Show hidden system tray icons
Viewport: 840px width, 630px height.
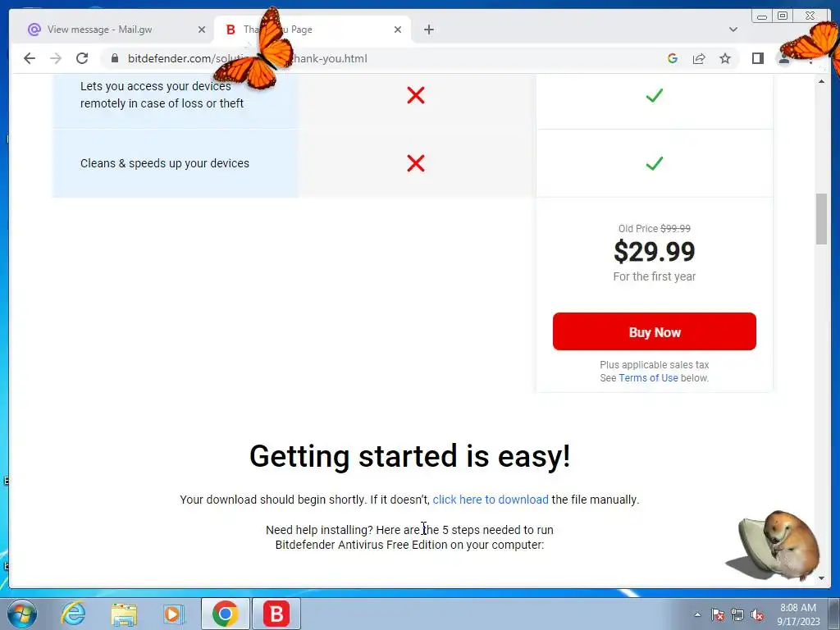697,614
